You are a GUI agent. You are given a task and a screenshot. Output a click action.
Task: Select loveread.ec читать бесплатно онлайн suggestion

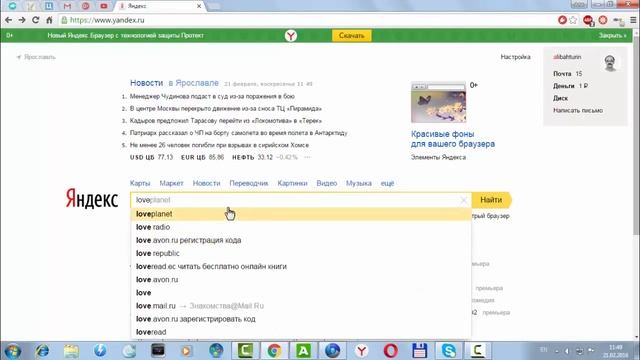(x=301, y=266)
